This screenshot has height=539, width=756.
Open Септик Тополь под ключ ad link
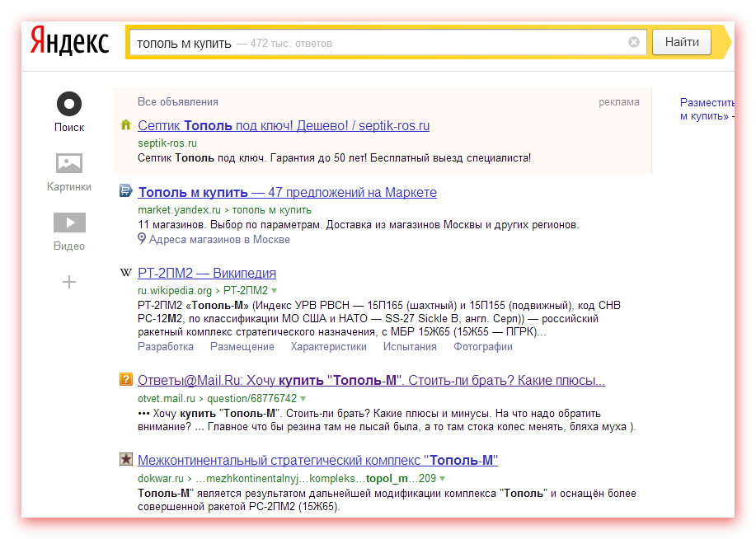click(284, 126)
